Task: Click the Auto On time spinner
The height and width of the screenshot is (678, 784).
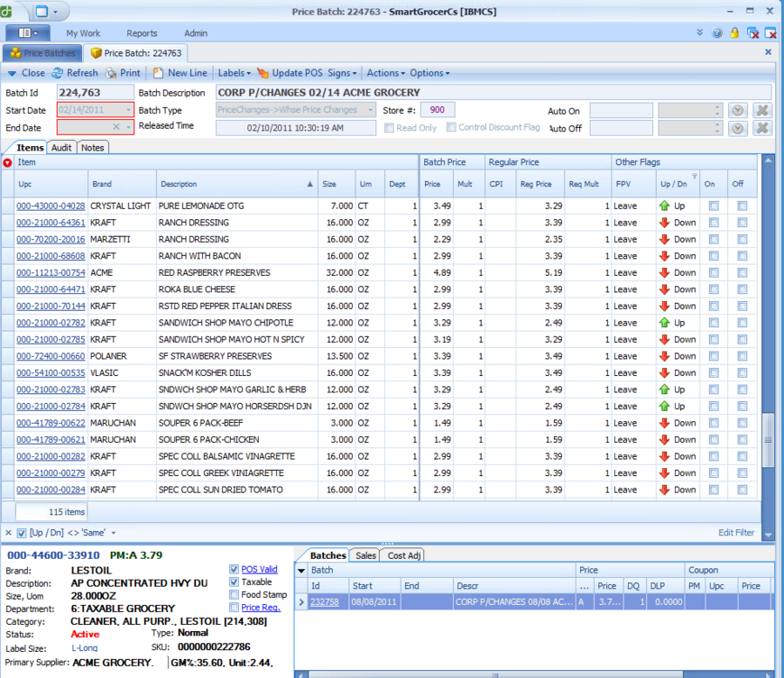Action: pyautogui.click(x=717, y=110)
